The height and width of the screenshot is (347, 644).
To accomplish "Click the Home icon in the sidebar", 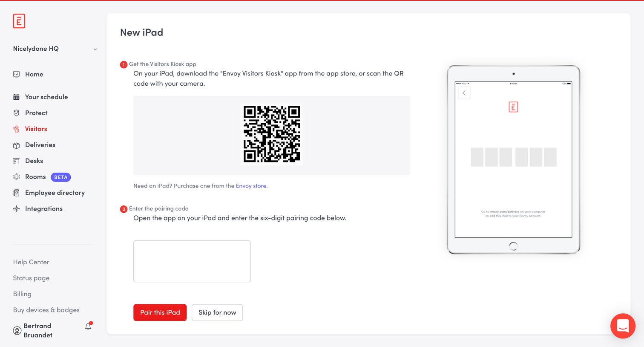I will (16, 74).
